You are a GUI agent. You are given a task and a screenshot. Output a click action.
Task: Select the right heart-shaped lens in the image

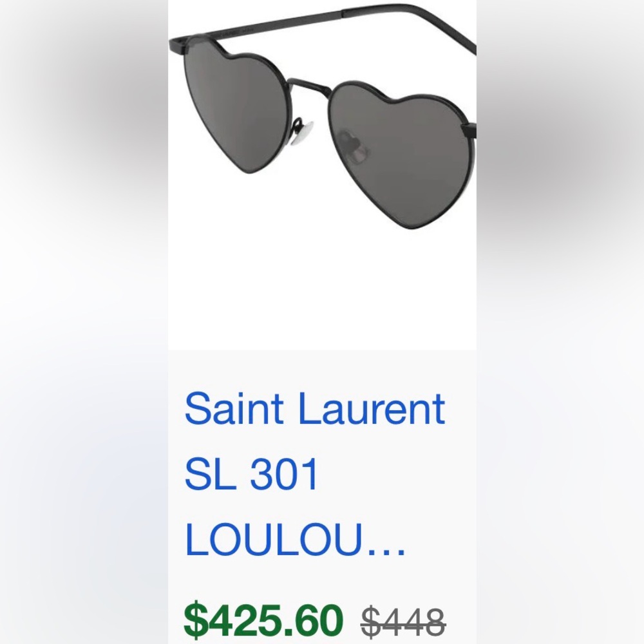tap(396, 148)
